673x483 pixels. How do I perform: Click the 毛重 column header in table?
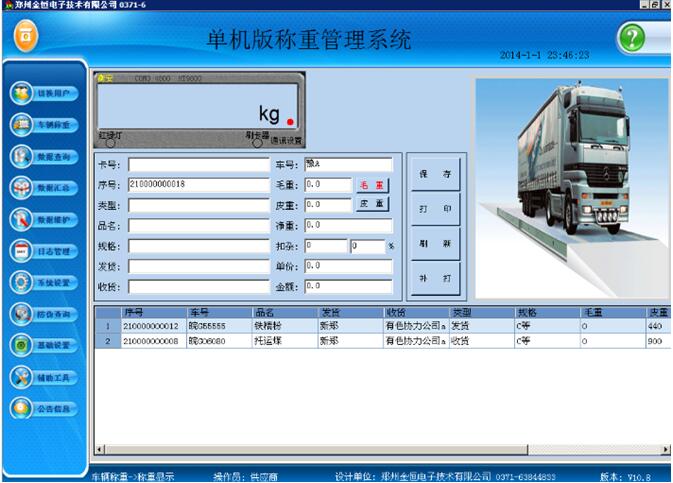point(613,312)
